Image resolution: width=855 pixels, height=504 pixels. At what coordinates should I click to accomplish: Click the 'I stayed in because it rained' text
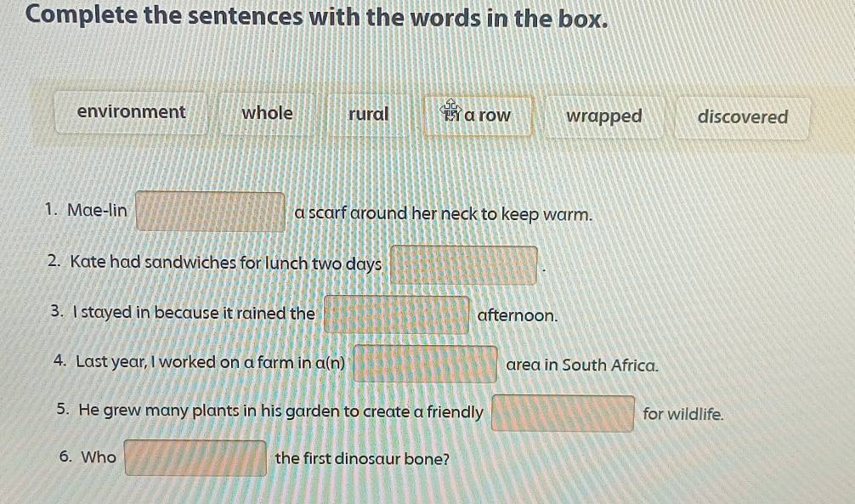(193, 313)
